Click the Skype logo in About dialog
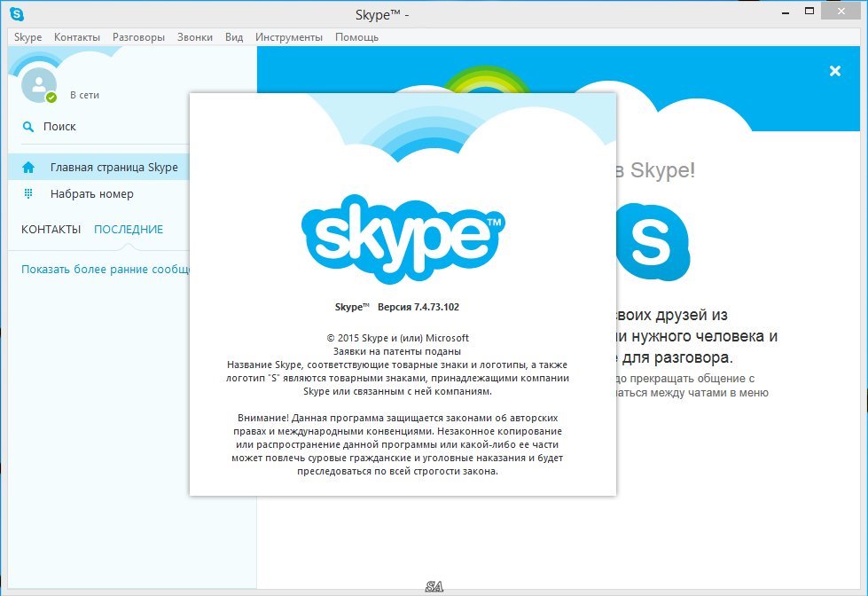Image resolution: width=868 pixels, height=596 pixels. 403,239
